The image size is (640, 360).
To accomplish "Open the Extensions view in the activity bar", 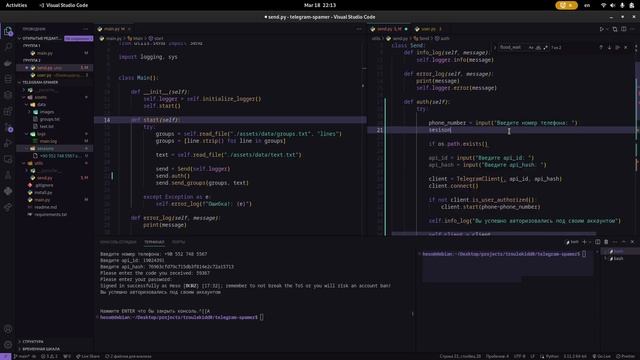I will coord(8,111).
